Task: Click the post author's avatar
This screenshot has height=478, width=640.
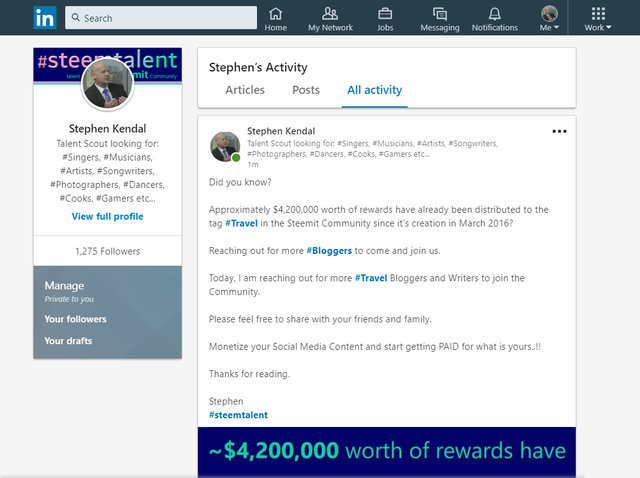Action: click(x=225, y=147)
